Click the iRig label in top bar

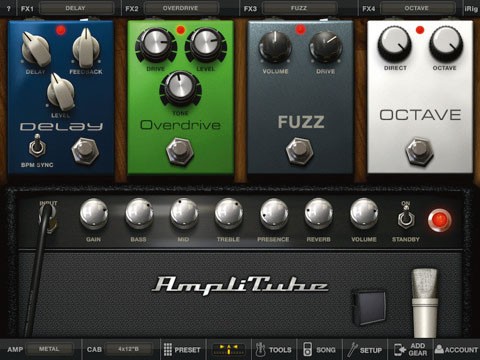coord(471,9)
